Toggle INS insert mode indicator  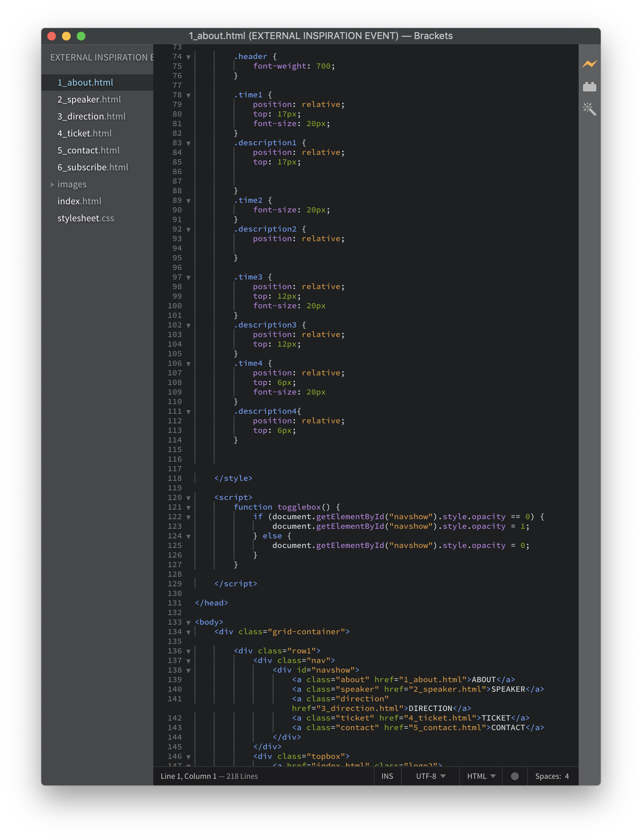click(x=387, y=776)
